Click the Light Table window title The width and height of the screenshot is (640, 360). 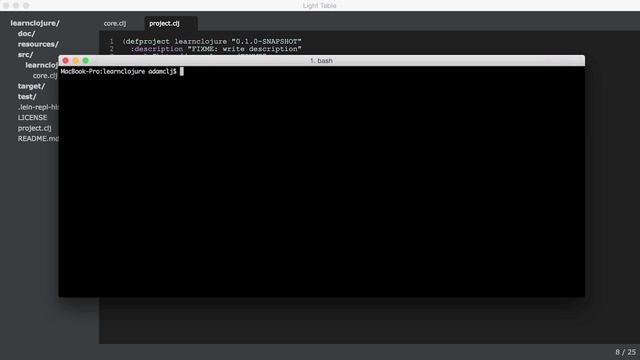click(x=320, y=5)
